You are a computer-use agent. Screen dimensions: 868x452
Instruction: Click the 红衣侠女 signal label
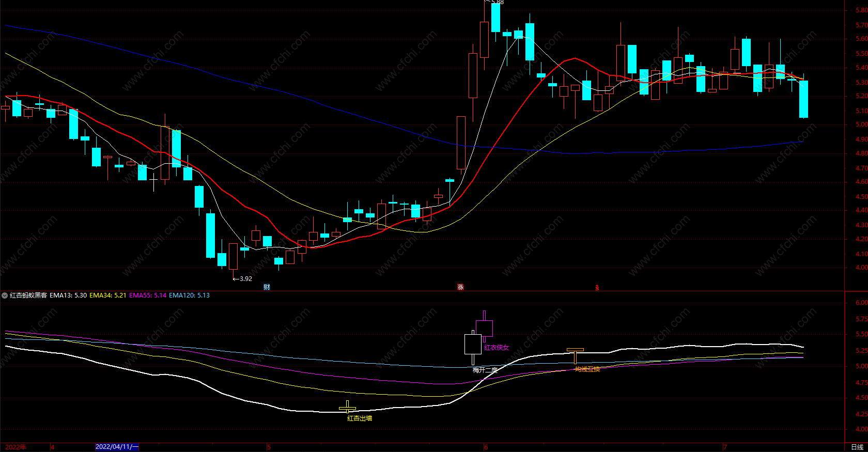tap(497, 348)
